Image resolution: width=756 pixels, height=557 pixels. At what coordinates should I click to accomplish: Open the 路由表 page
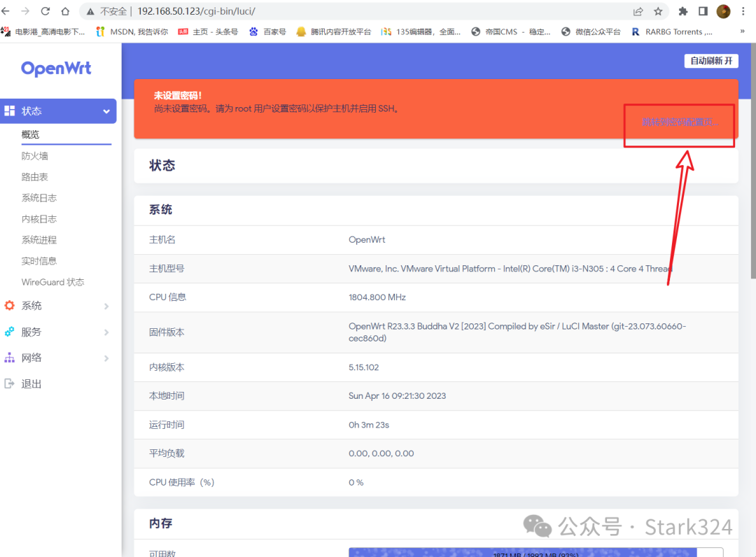point(35,177)
